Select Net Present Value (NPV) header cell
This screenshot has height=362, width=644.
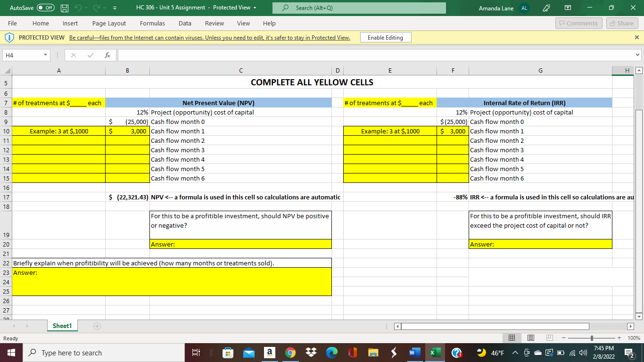218,103
